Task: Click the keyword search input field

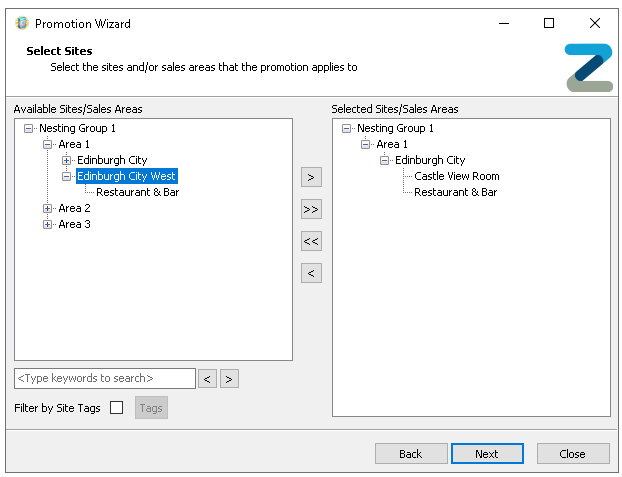Action: 105,378
